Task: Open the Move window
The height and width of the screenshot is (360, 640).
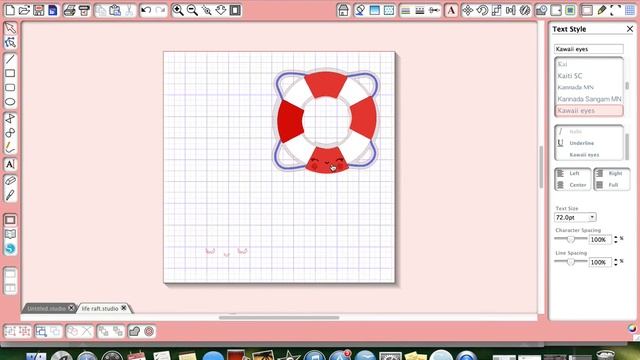Action: (x=468, y=10)
